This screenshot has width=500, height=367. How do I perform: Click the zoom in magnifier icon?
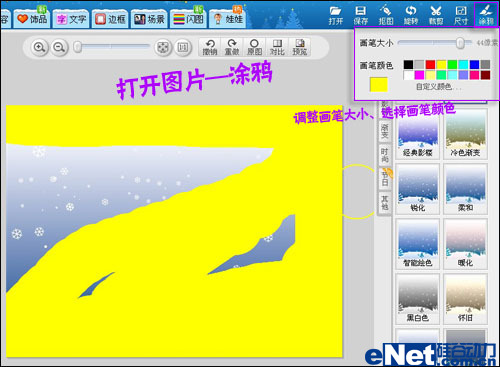pos(40,47)
